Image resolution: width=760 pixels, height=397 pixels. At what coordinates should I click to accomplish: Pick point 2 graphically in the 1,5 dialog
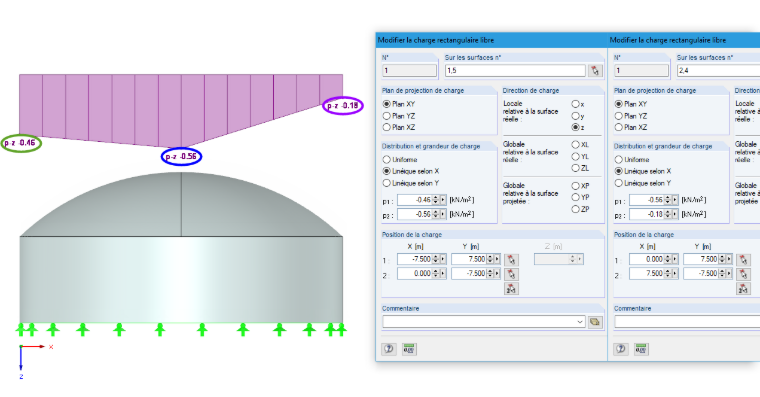point(511,274)
